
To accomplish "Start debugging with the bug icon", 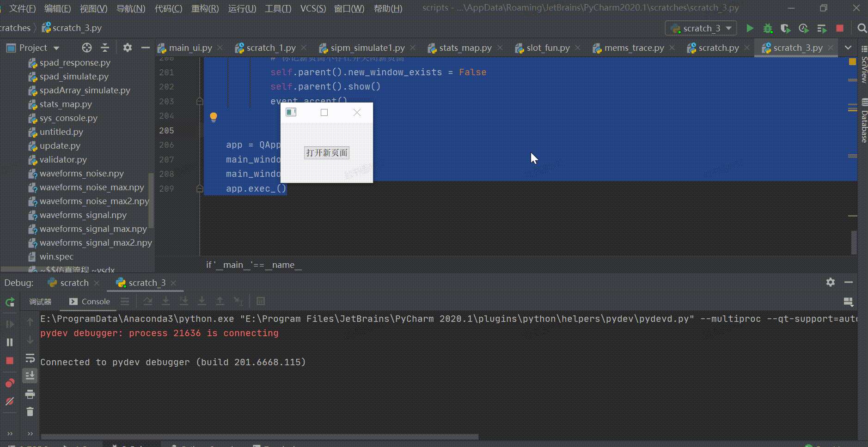I will click(x=768, y=28).
